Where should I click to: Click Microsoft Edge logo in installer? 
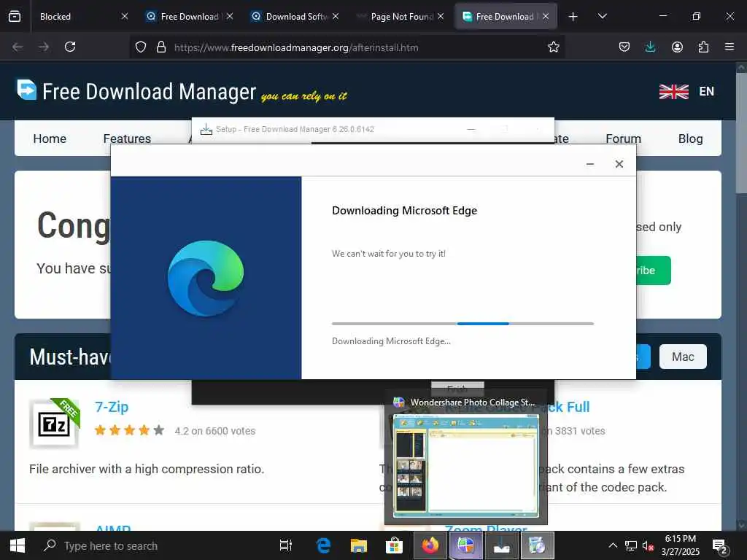point(206,278)
